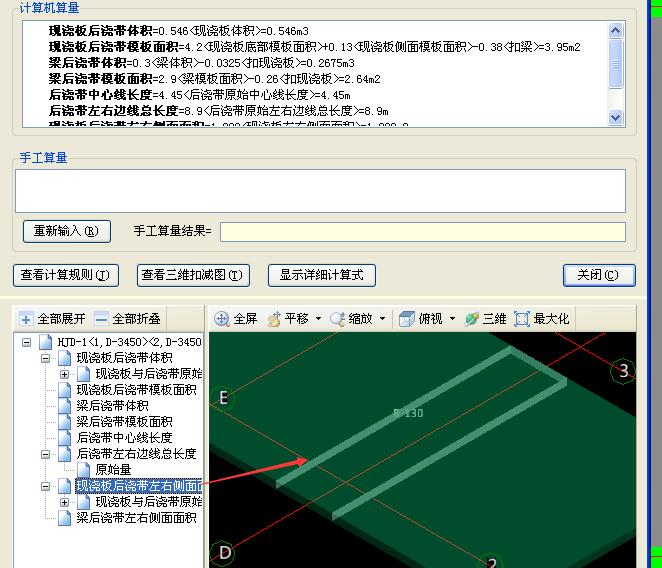The width and height of the screenshot is (662, 568).
Task: Select 后浇带中心线长度 tree item
Action: (x=124, y=438)
